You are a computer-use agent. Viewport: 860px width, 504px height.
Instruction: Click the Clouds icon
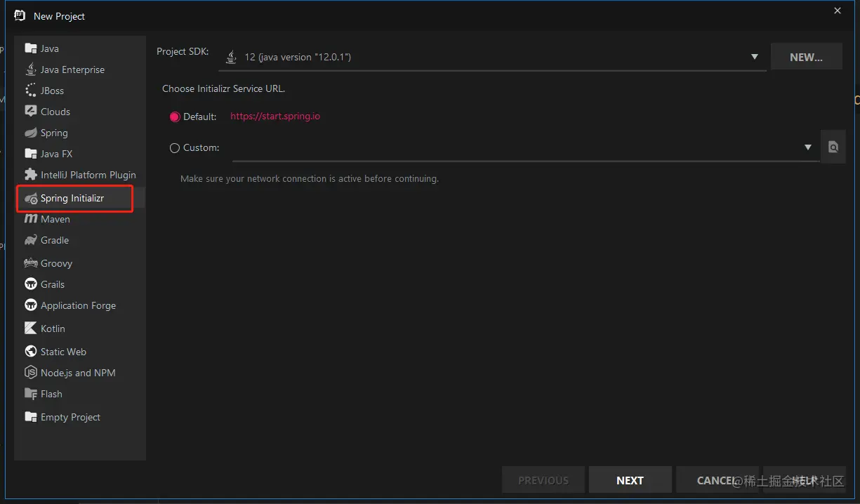(x=30, y=112)
